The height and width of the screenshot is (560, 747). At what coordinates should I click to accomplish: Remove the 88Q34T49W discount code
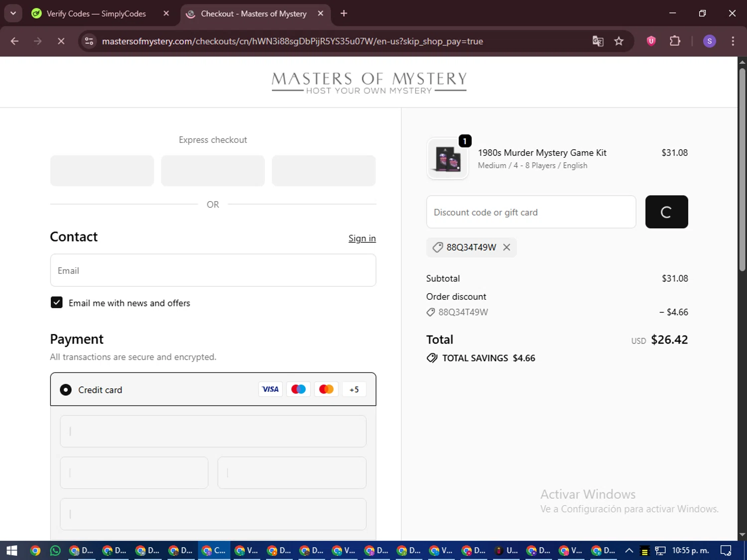506,247
